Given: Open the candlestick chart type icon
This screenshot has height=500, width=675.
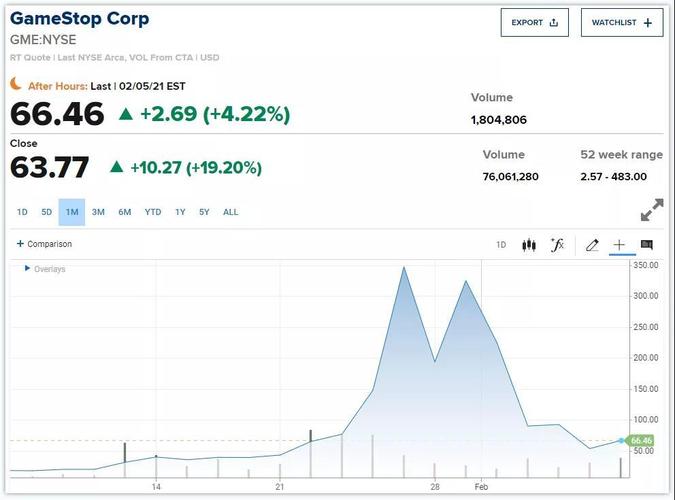Looking at the screenshot, I should point(529,245).
